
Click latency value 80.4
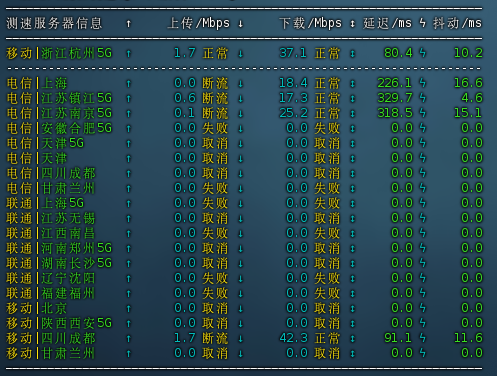pyautogui.click(x=398, y=53)
